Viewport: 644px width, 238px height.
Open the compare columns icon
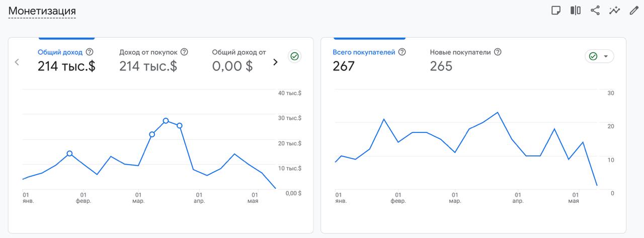(x=576, y=11)
